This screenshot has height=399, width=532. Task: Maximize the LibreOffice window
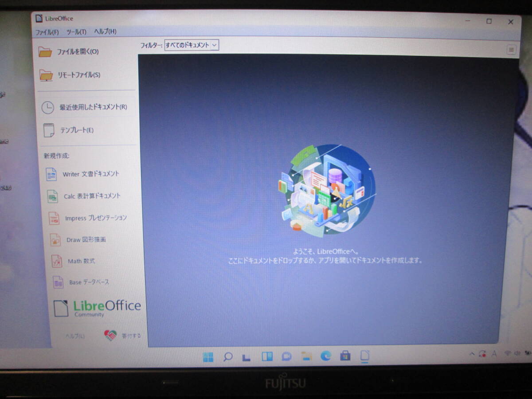(489, 21)
